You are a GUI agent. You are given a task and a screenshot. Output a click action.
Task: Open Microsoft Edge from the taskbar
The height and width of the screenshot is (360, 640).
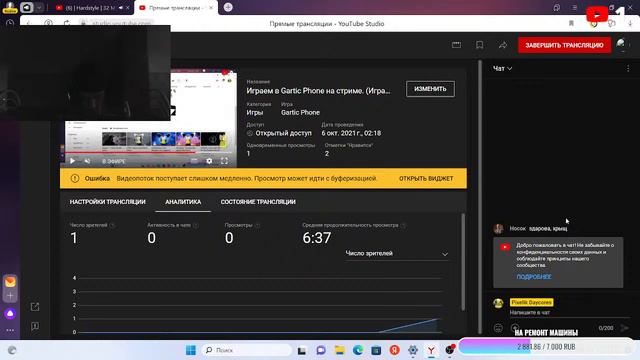pyautogui.click(x=358, y=350)
